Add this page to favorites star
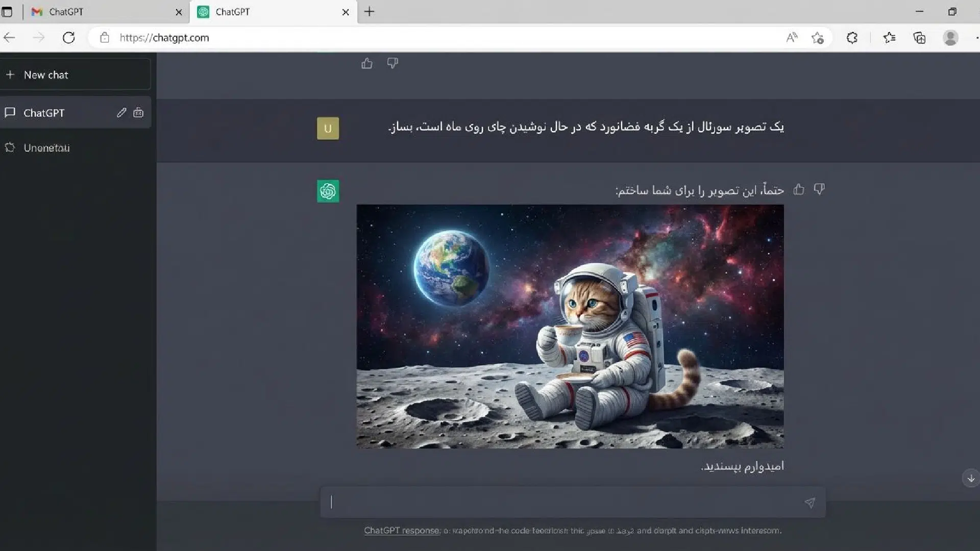Image resolution: width=980 pixels, height=551 pixels. (x=817, y=38)
